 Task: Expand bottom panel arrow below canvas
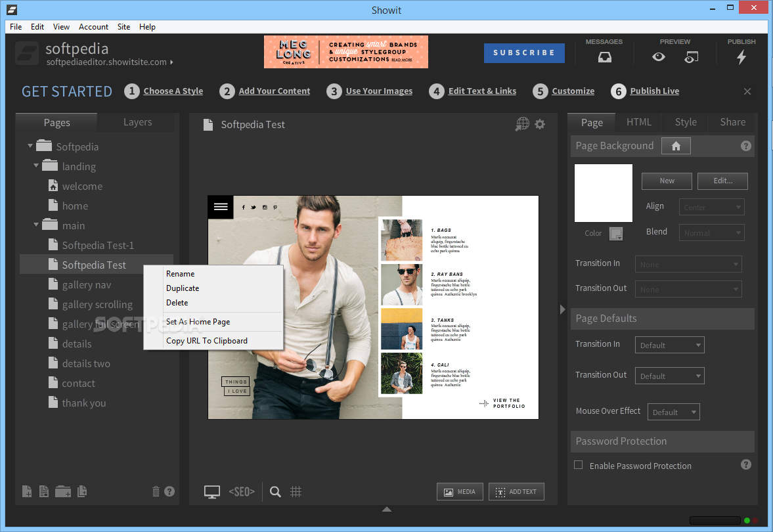387,509
